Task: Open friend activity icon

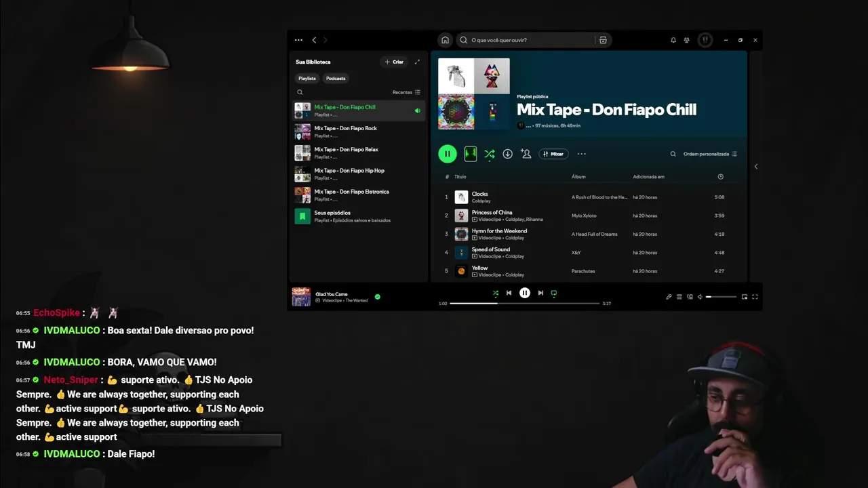Action: 687,40
